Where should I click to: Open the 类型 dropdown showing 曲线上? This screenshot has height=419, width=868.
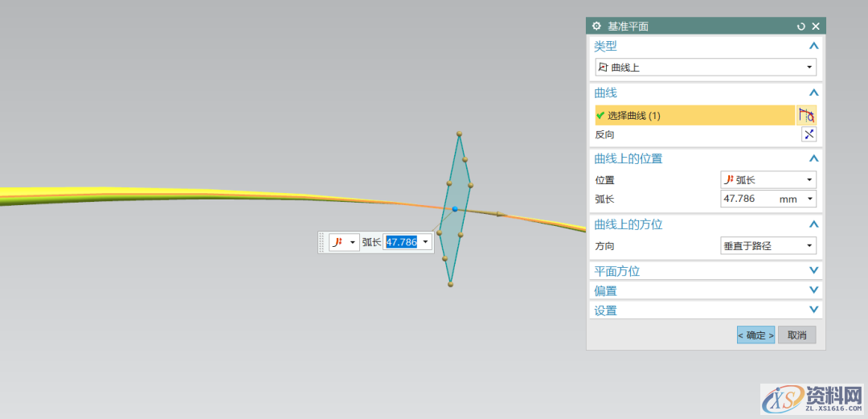pyautogui.click(x=706, y=68)
